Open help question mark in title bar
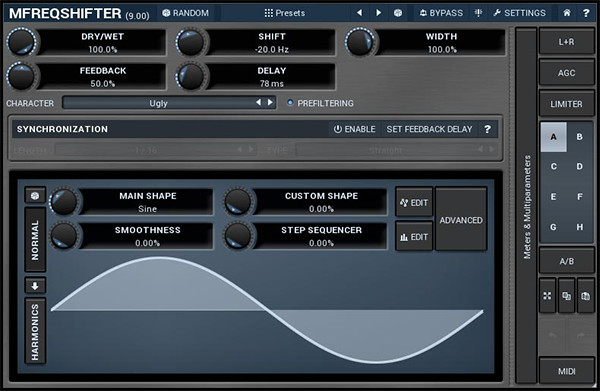Image resolution: width=600 pixels, height=392 pixels. (x=586, y=13)
